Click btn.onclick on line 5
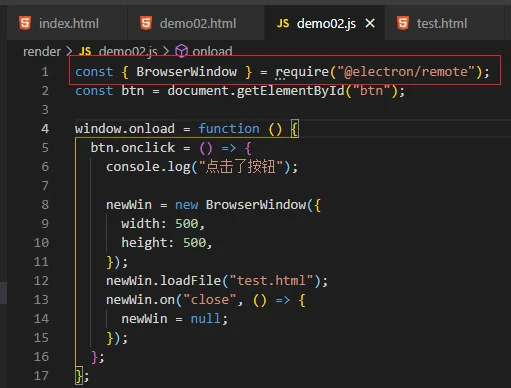The width and height of the screenshot is (511, 388). [133, 148]
